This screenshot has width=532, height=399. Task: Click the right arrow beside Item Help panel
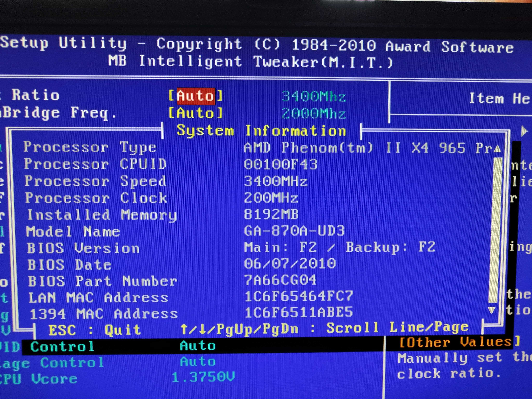coord(525,131)
